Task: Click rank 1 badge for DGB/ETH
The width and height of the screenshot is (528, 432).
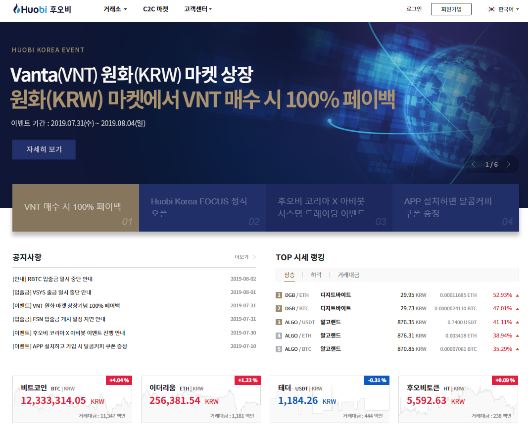Action: coord(279,295)
